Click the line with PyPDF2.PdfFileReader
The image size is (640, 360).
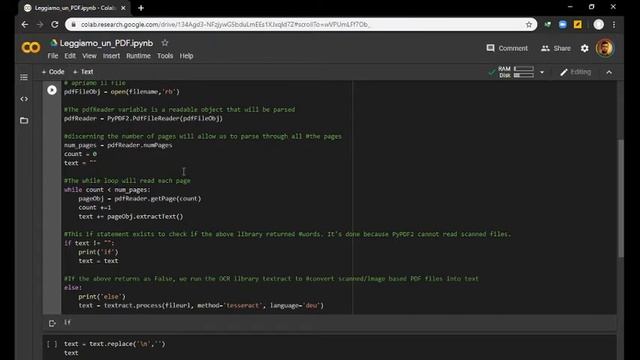pyautogui.click(x=143, y=118)
